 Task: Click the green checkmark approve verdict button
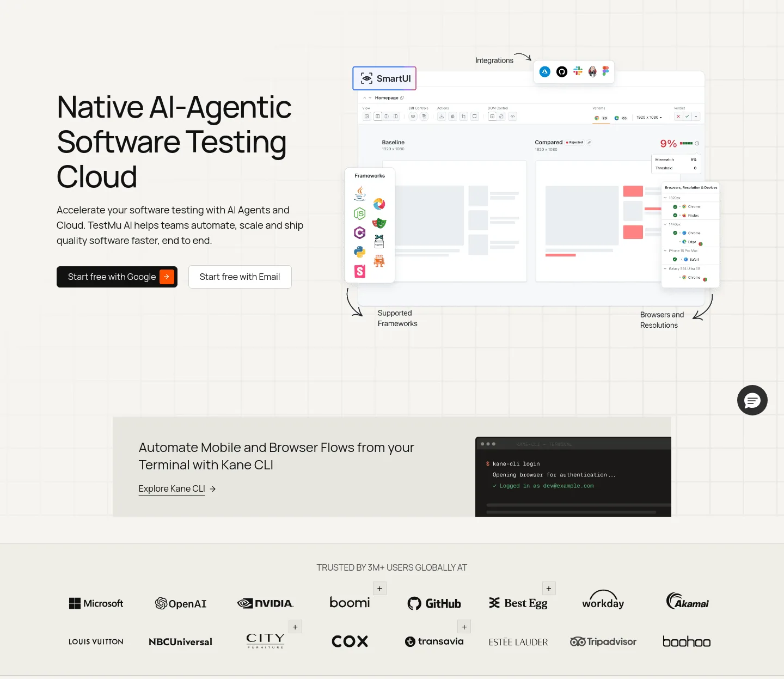[x=687, y=117]
